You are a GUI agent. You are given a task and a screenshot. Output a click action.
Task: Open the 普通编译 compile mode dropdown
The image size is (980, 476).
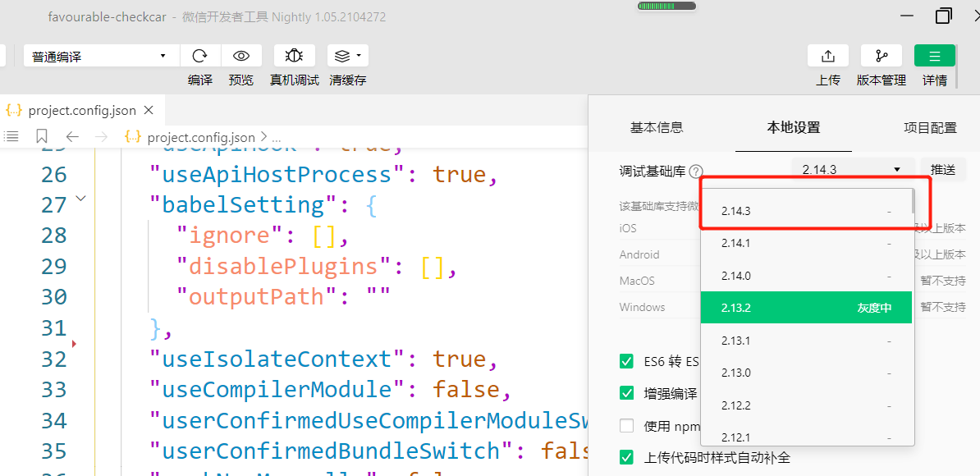(101, 56)
